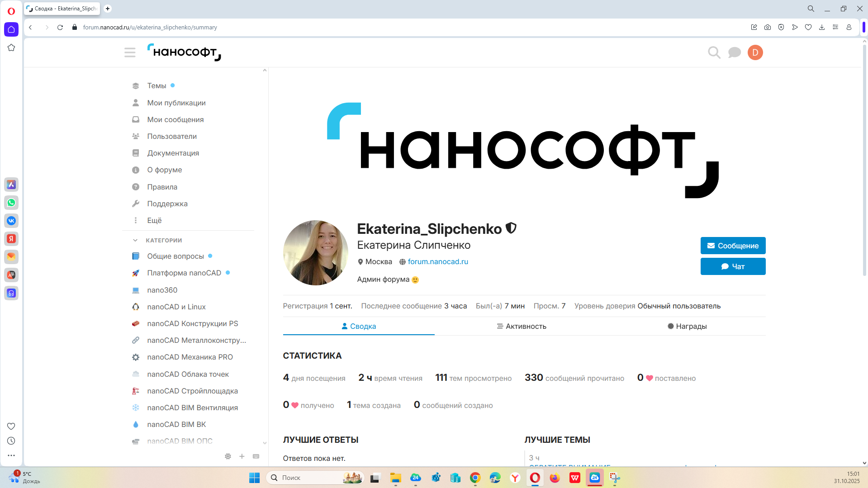Viewport: 868px width, 488px height.
Task: Click the sidebar settings gear icon
Action: click(x=228, y=456)
